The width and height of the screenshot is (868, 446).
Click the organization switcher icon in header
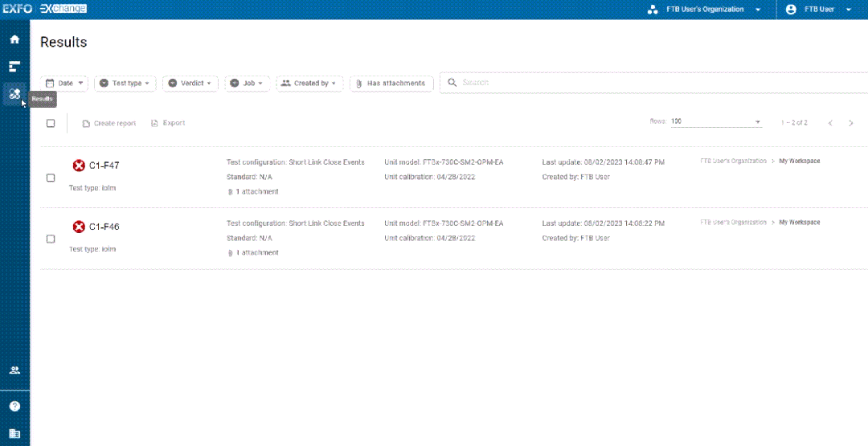[653, 10]
